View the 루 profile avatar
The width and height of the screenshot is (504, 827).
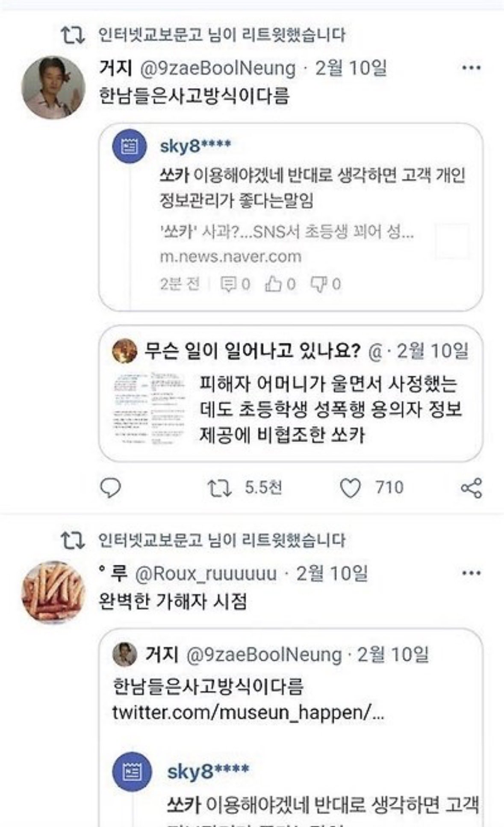[x=53, y=593]
